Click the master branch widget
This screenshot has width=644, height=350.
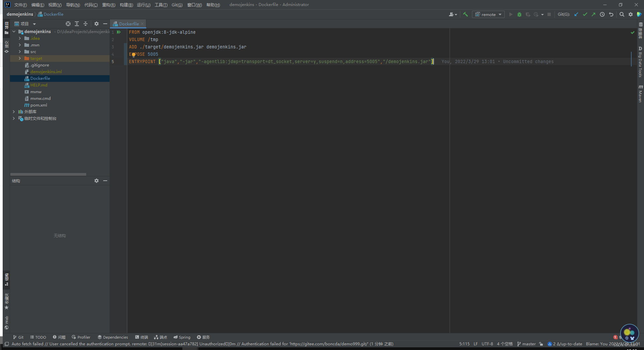526,344
